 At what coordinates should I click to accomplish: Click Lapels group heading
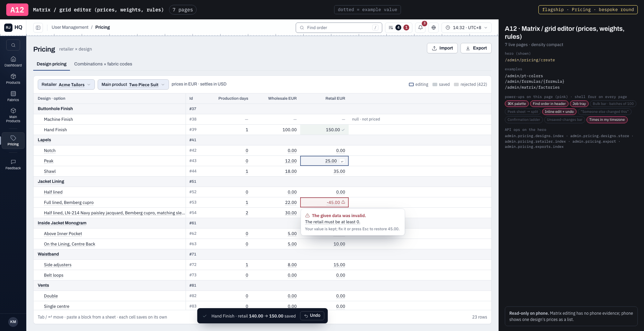(x=44, y=140)
